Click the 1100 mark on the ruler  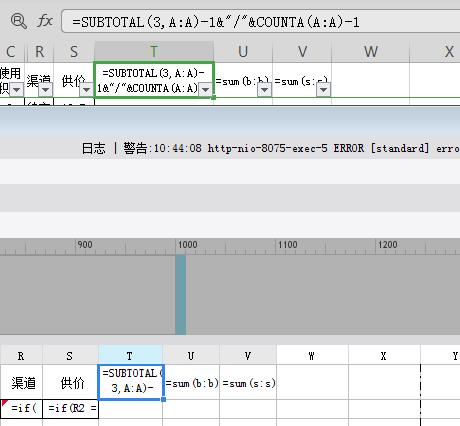coord(288,245)
